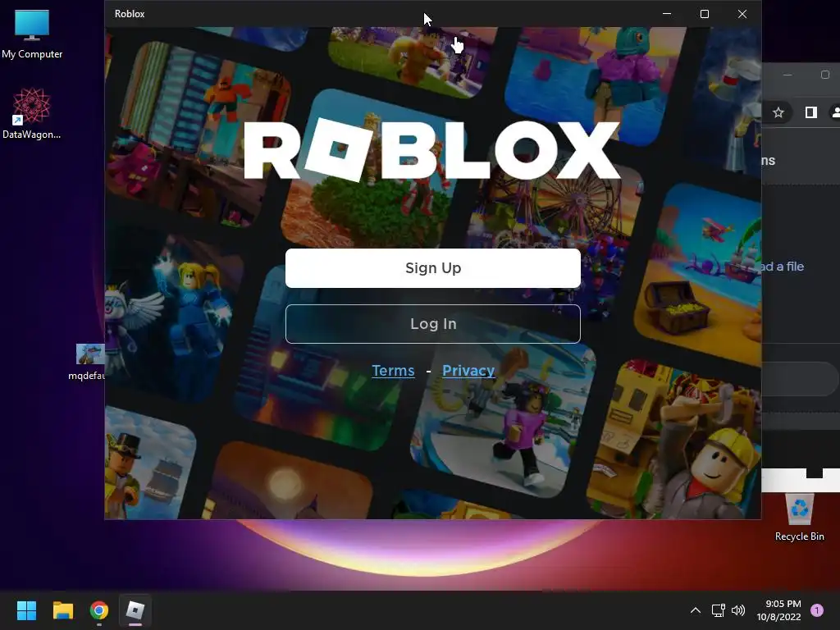Select the mqdefault image file on desktop
Viewport: 840px width, 630px height.
(x=89, y=362)
